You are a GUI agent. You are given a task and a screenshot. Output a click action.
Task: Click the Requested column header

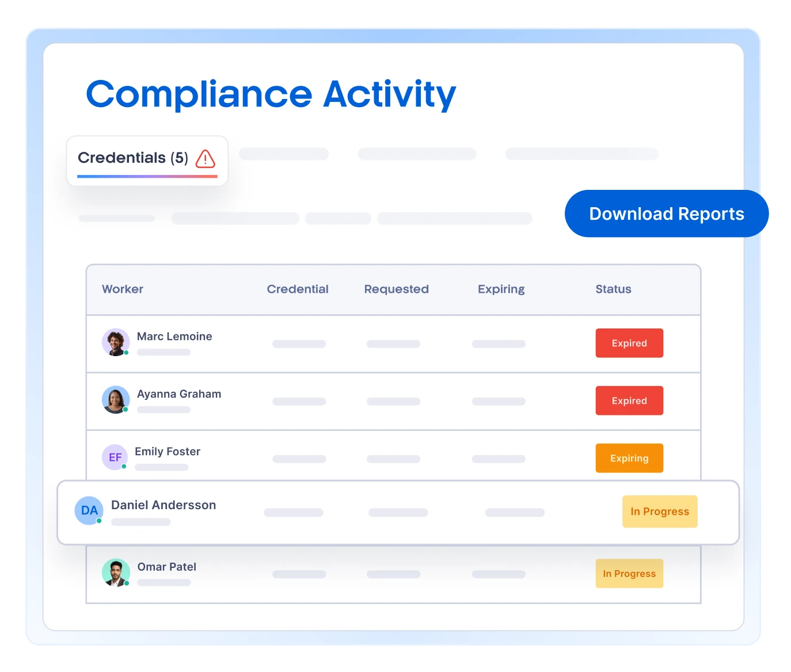[x=397, y=289]
